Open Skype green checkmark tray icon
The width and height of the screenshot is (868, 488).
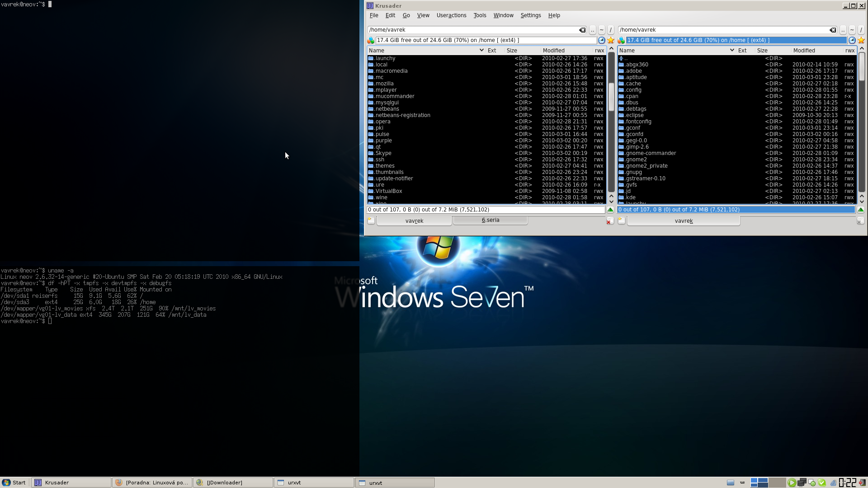coord(822,483)
